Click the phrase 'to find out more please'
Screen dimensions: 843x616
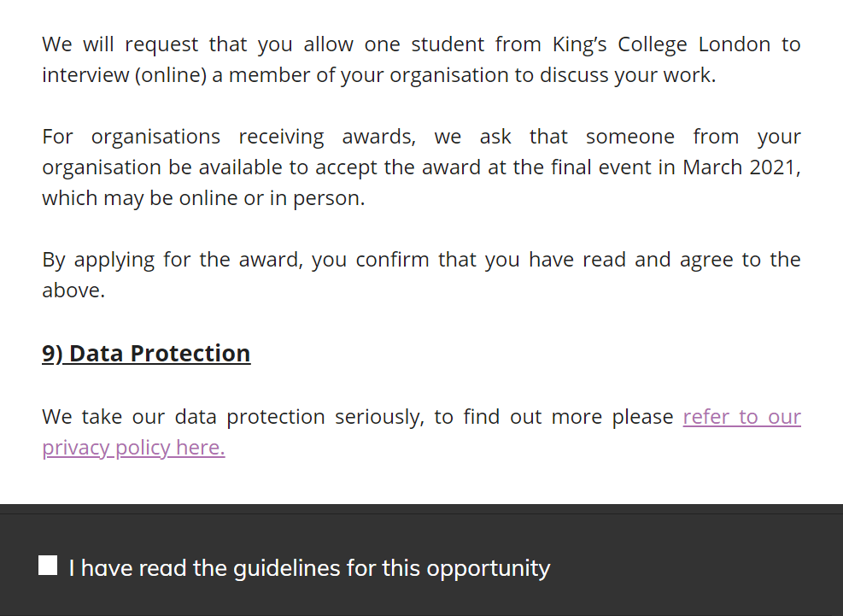click(x=553, y=417)
